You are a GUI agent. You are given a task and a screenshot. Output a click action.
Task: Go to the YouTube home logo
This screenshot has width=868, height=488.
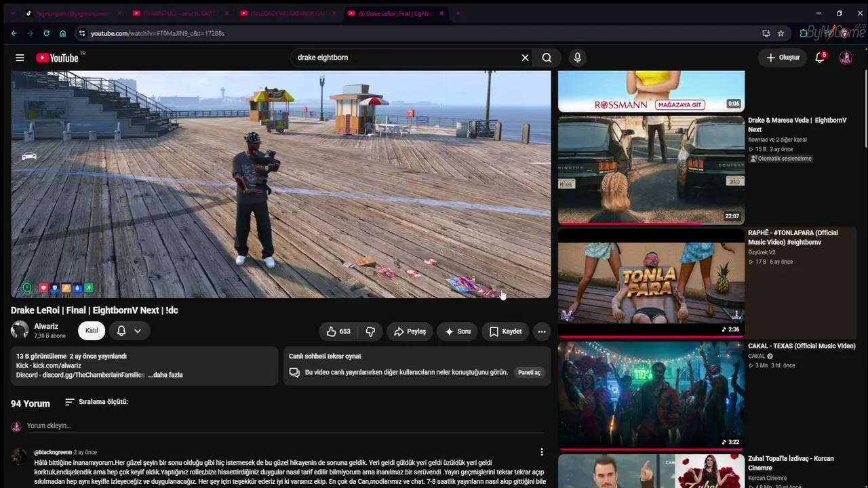click(x=58, y=58)
